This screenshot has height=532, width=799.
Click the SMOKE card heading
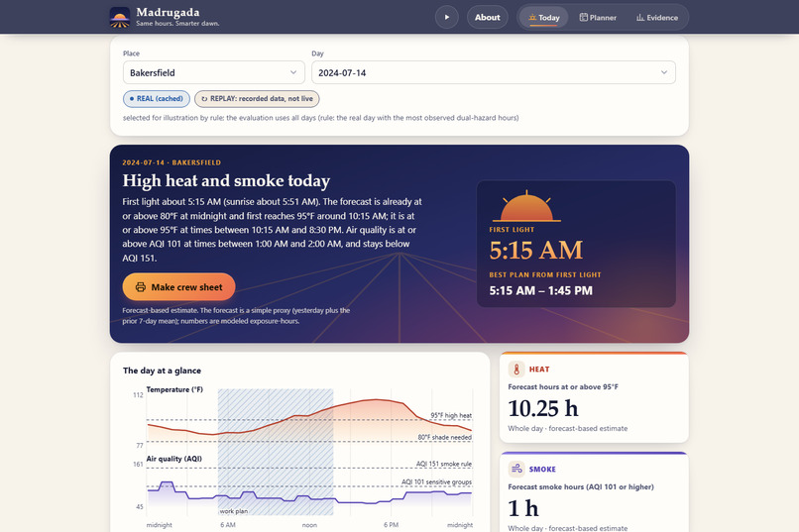[542, 469]
